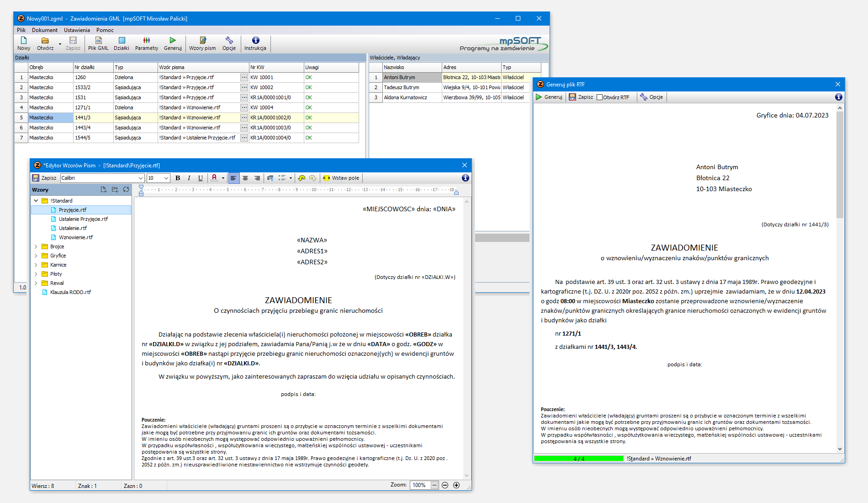Click Wstaw pole button in editor

coord(341,178)
